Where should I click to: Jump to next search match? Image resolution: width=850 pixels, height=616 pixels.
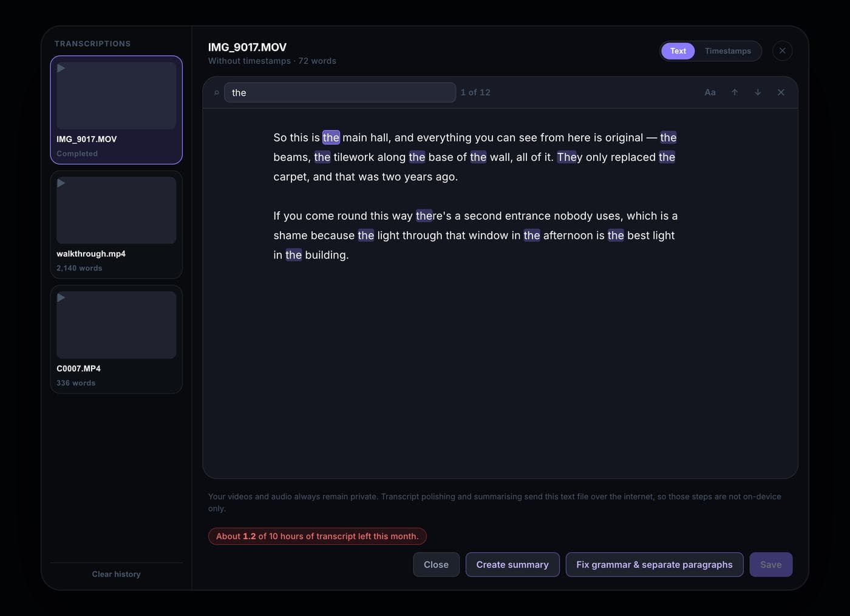(758, 92)
